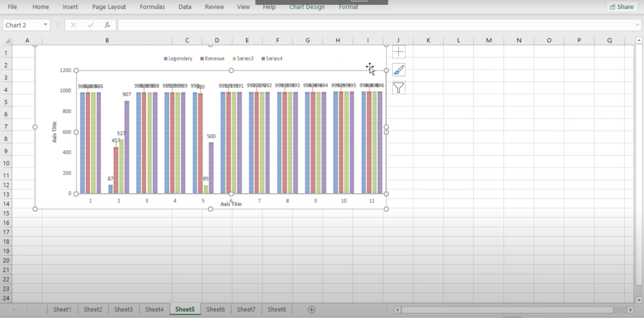Open the Formulas ribbon tab
This screenshot has height=318, width=644.
[x=152, y=7]
